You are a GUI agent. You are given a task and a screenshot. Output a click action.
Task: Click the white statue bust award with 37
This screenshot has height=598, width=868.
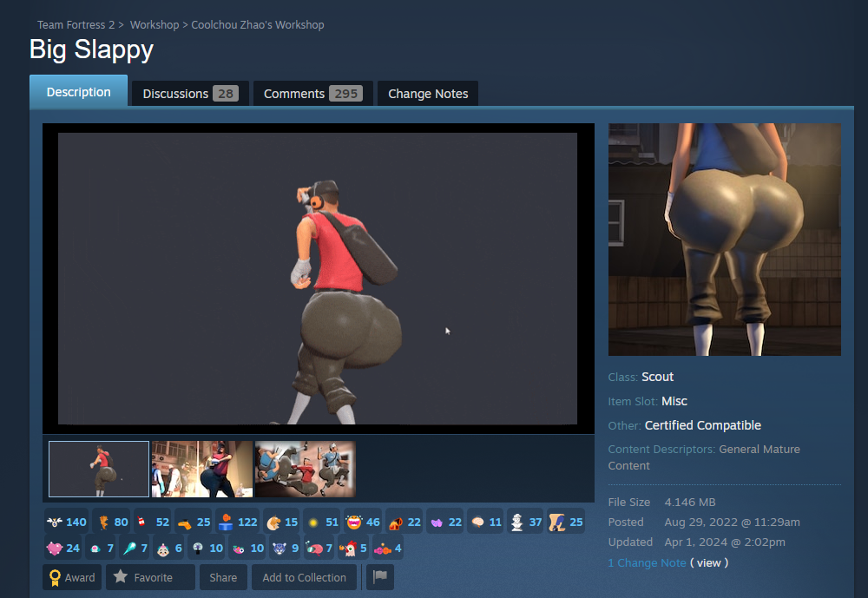[x=525, y=522]
